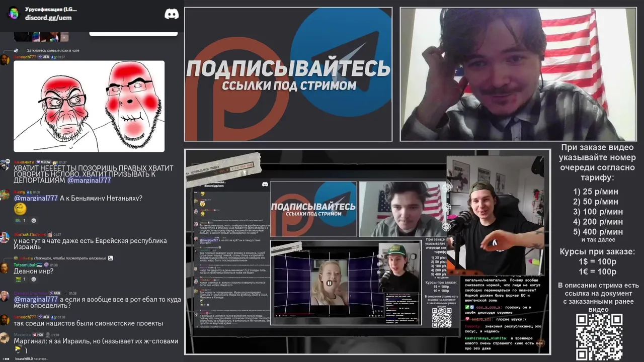Image resolution: width=644 pixels, height=362 pixels.
Task: Click Rusty's avatar by Нетаньяху message
Action: 5,195
